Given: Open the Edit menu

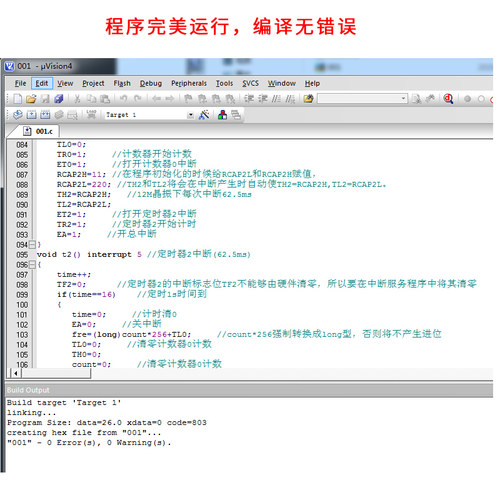Looking at the screenshot, I should point(42,83).
